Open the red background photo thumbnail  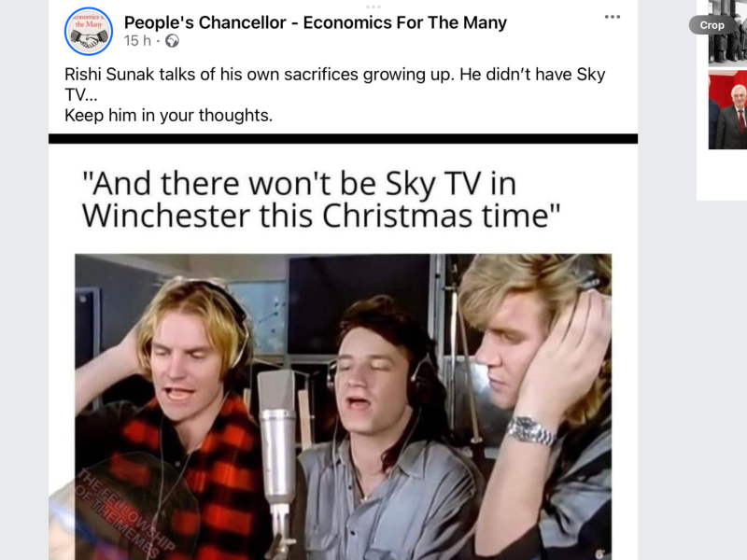click(x=727, y=110)
